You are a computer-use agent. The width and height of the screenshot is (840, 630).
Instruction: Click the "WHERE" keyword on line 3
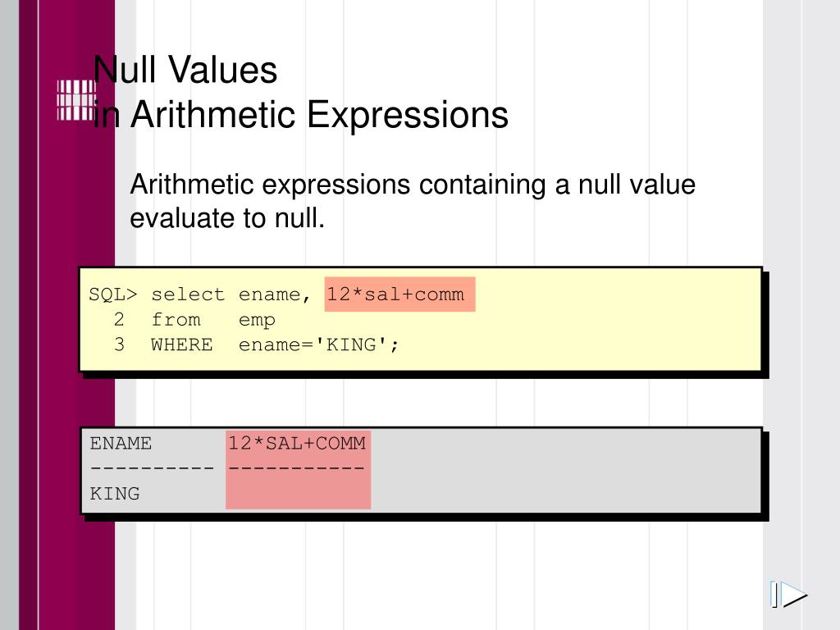(181, 345)
